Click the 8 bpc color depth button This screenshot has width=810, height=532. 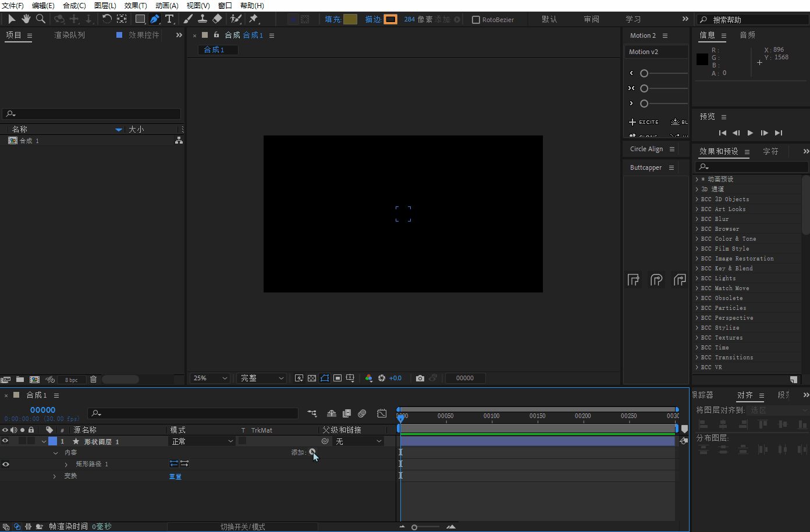pyautogui.click(x=72, y=380)
